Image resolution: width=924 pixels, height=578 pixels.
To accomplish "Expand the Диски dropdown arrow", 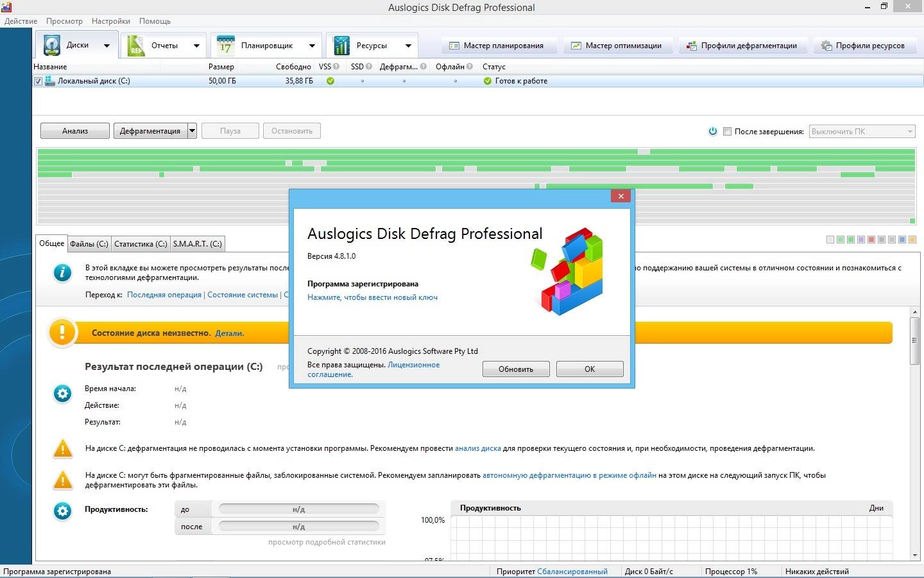I will click(107, 46).
